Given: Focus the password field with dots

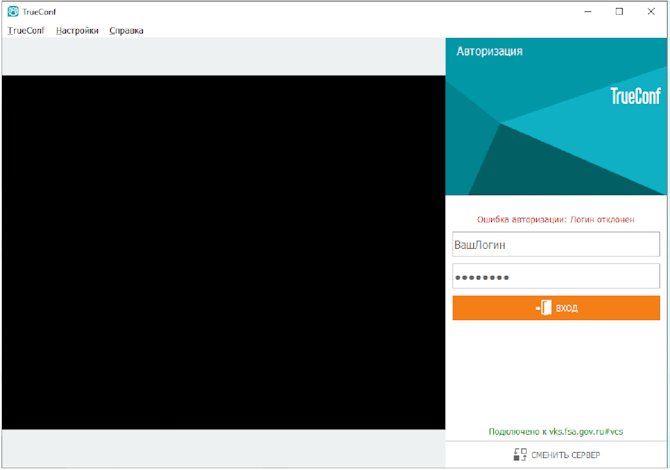Looking at the screenshot, I should pyautogui.click(x=556, y=276).
